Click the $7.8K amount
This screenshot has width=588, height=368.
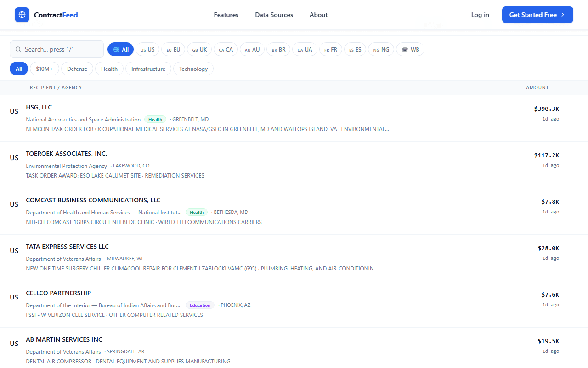point(550,202)
